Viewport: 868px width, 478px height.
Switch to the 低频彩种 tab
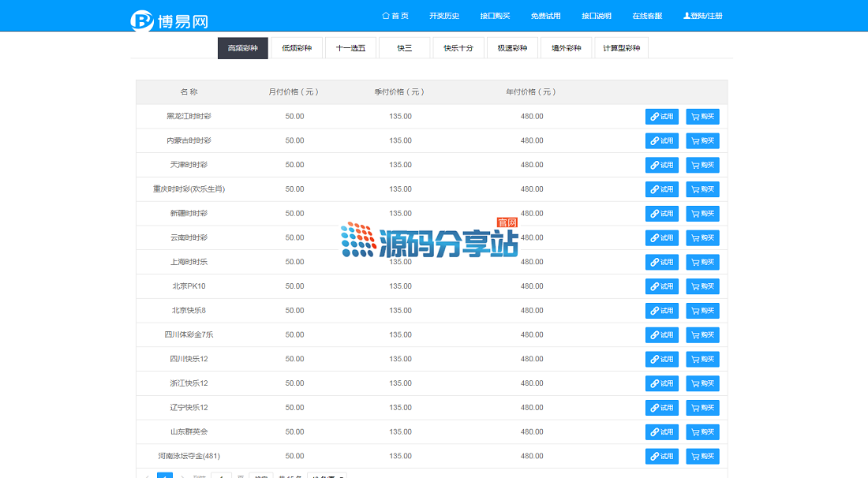(297, 48)
